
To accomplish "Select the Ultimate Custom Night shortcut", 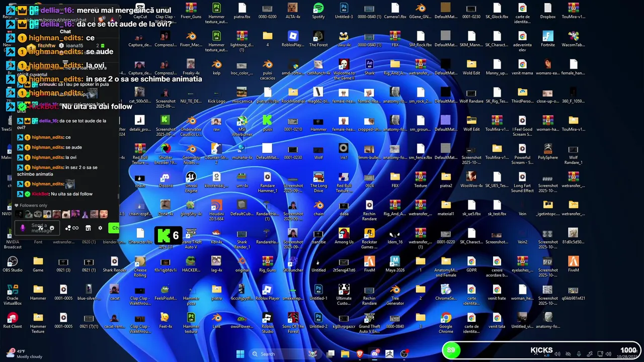I will [344, 294].
